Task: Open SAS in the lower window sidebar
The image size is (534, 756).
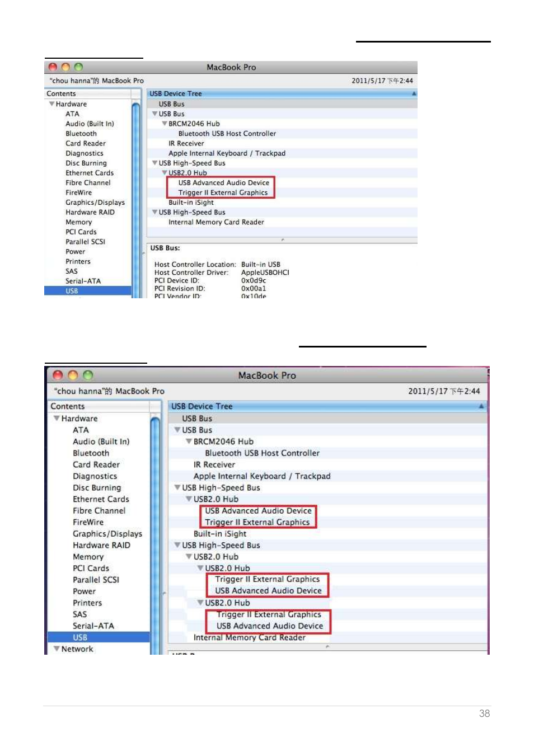Action: (80, 614)
